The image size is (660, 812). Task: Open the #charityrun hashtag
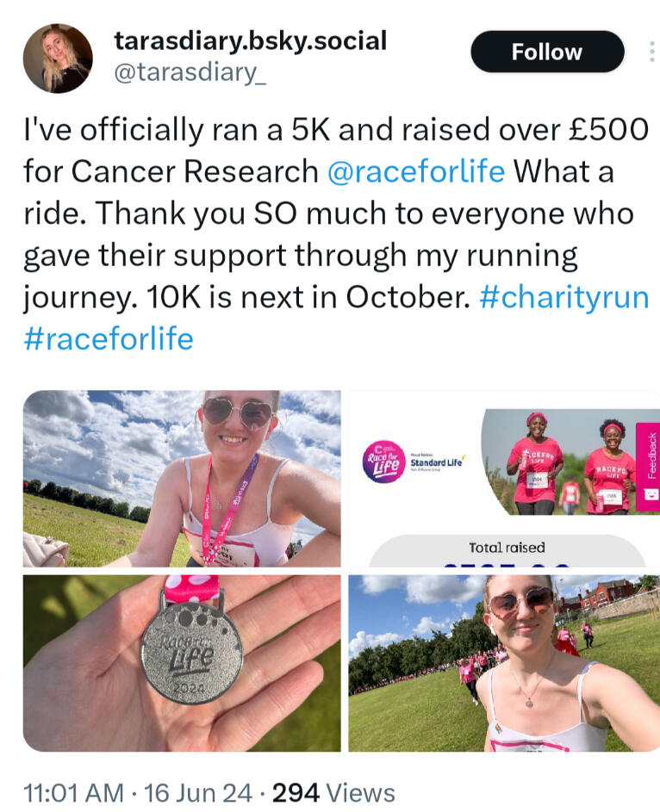point(563,297)
